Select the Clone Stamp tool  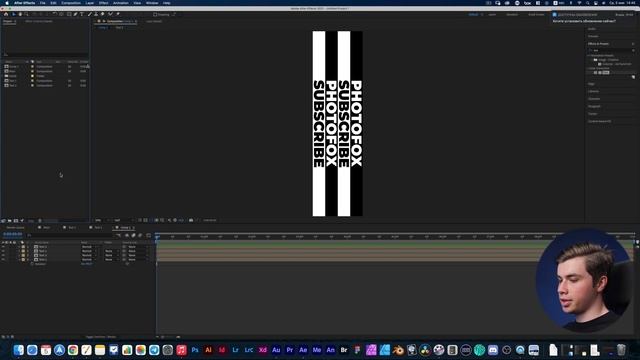pyautogui.click(x=96, y=14)
